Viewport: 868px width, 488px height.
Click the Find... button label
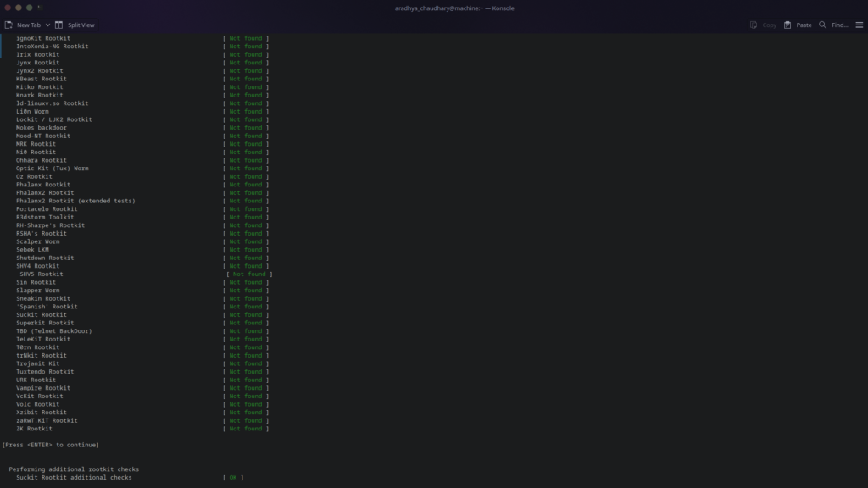pyautogui.click(x=840, y=25)
